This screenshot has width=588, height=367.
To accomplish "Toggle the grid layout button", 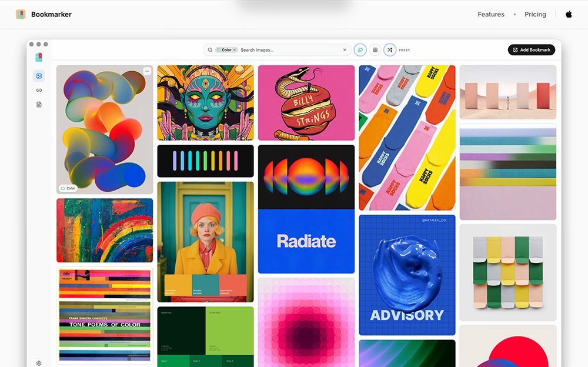I will tap(375, 50).
